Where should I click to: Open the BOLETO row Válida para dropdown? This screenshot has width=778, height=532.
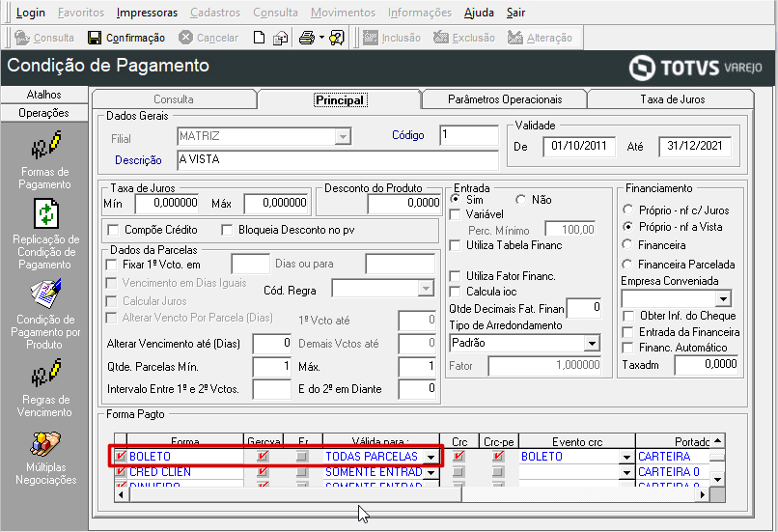tap(431, 457)
